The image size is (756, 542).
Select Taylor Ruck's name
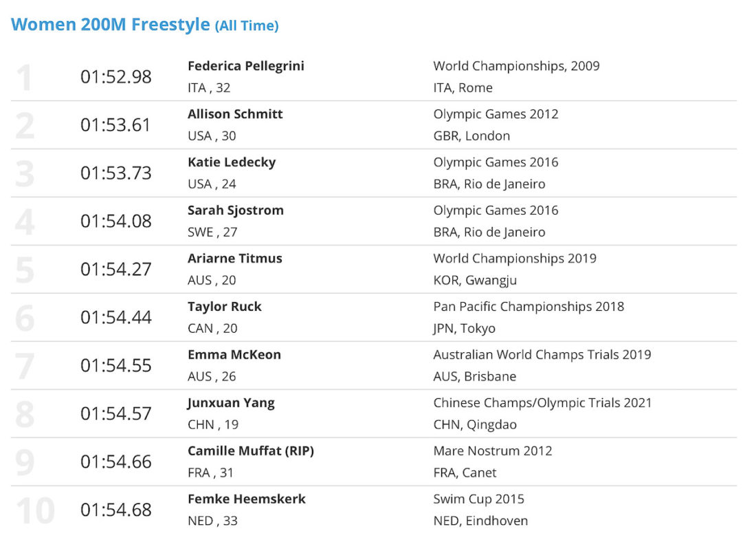tap(225, 307)
